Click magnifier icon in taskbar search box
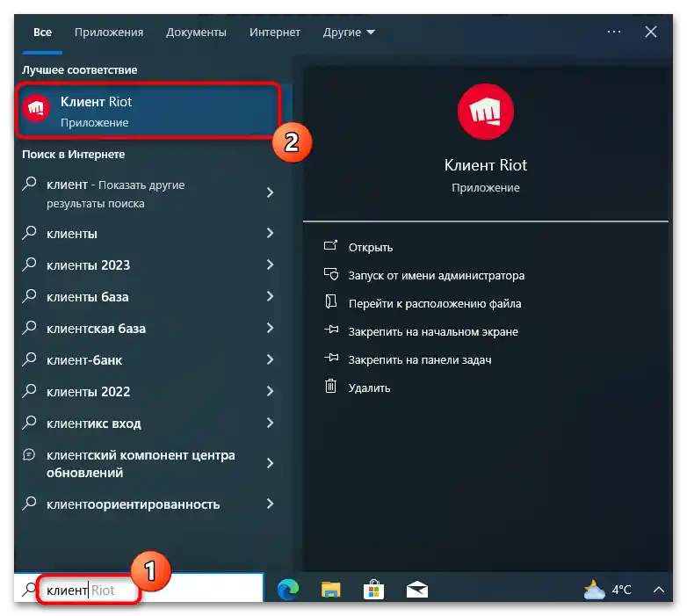This screenshot has height=616, width=687. point(29,590)
